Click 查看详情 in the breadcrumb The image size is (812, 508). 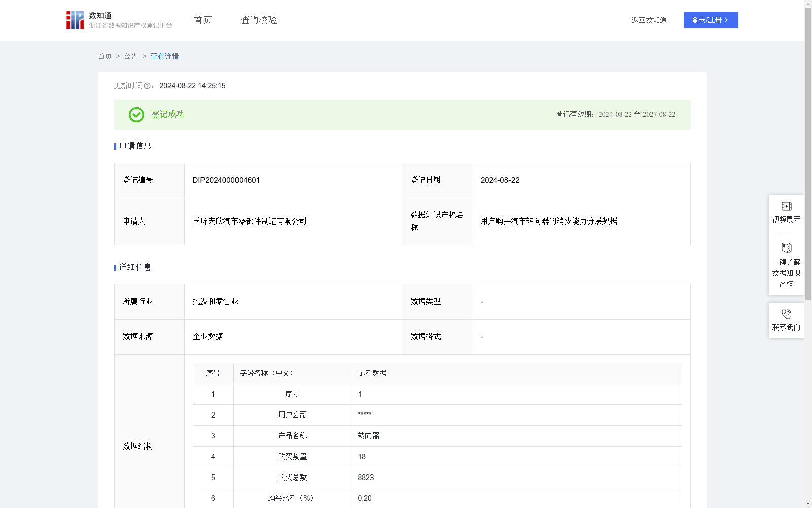pos(164,56)
